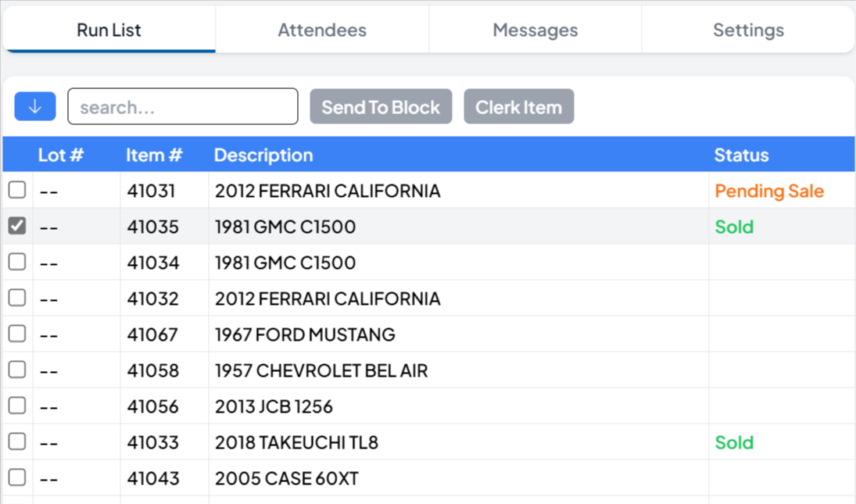Enable the checkbox for 2013 JCB 1256

(x=17, y=406)
